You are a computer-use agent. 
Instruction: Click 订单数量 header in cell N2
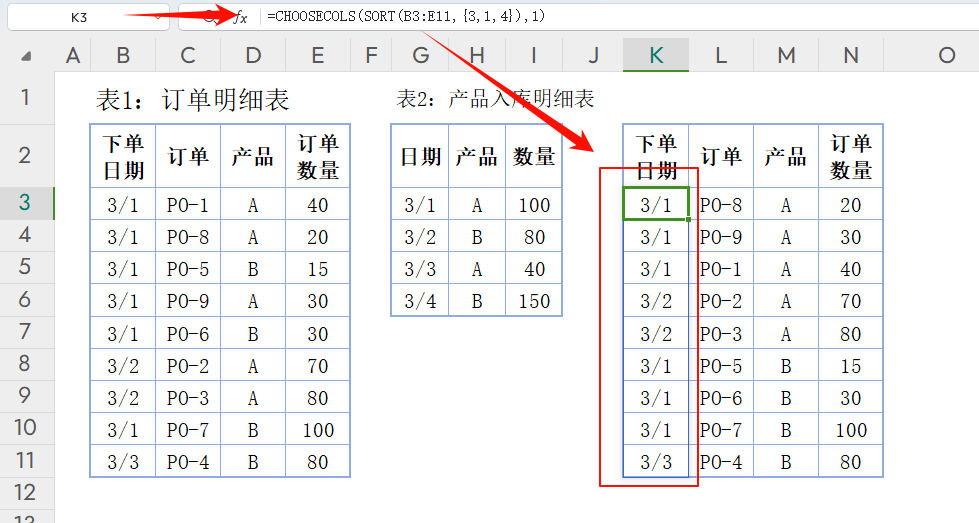click(x=851, y=156)
